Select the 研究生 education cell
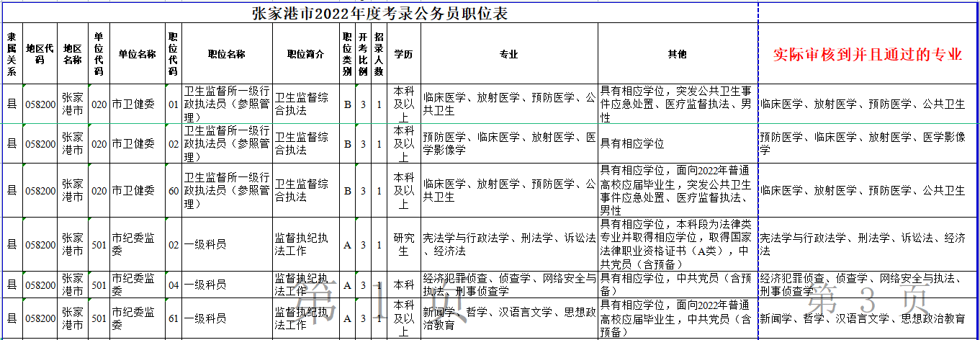This screenshot has width=980, height=340. click(x=404, y=245)
